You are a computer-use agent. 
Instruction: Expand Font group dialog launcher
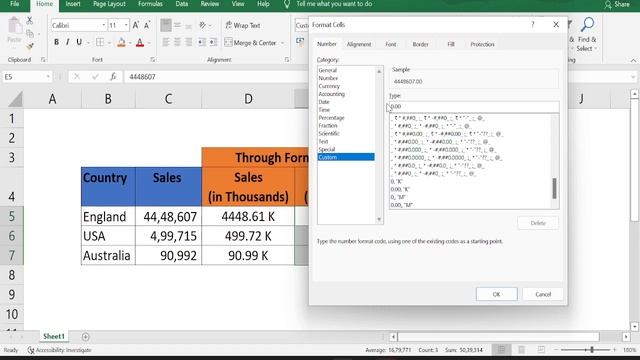tap(152, 60)
